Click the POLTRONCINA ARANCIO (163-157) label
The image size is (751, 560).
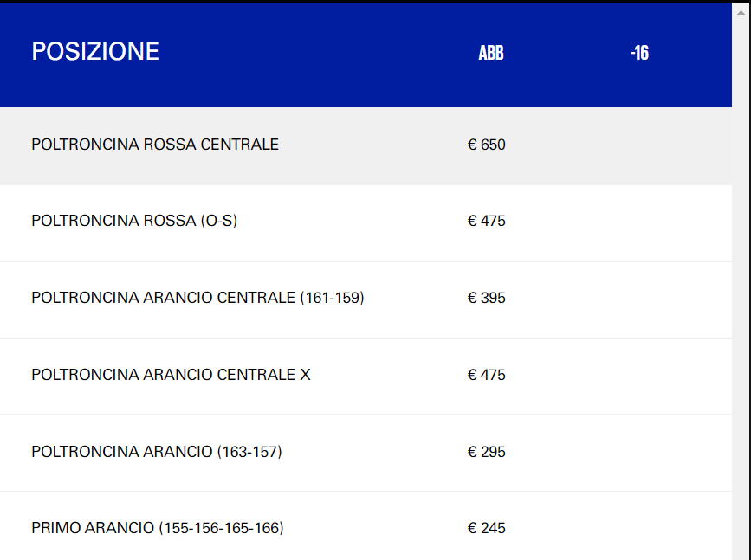coord(157,452)
